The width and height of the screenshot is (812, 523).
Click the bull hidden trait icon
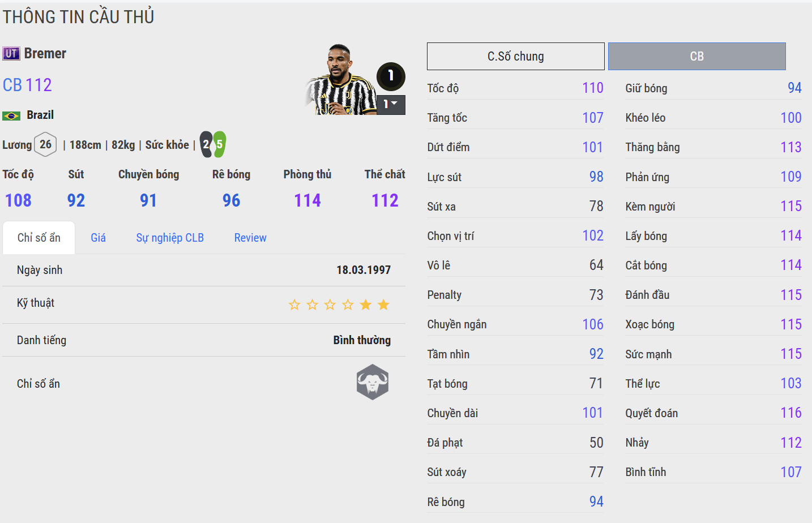[x=373, y=382]
